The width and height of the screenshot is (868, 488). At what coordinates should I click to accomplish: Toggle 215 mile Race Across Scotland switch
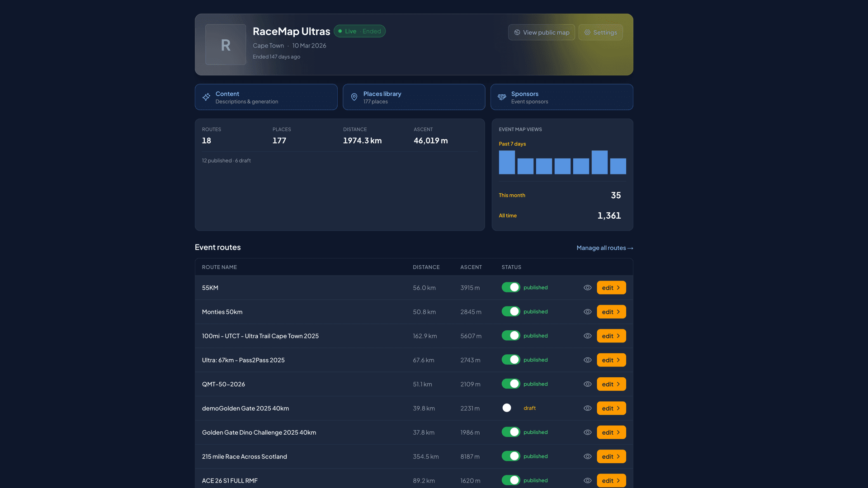coord(511,456)
